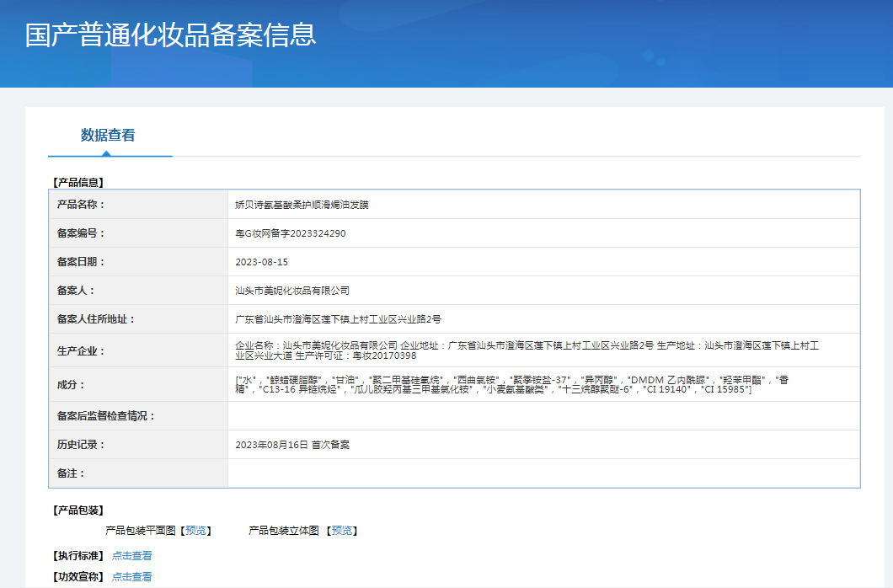Click the empty 备注 value cell
Screen dimensions: 893x588
click(543, 473)
